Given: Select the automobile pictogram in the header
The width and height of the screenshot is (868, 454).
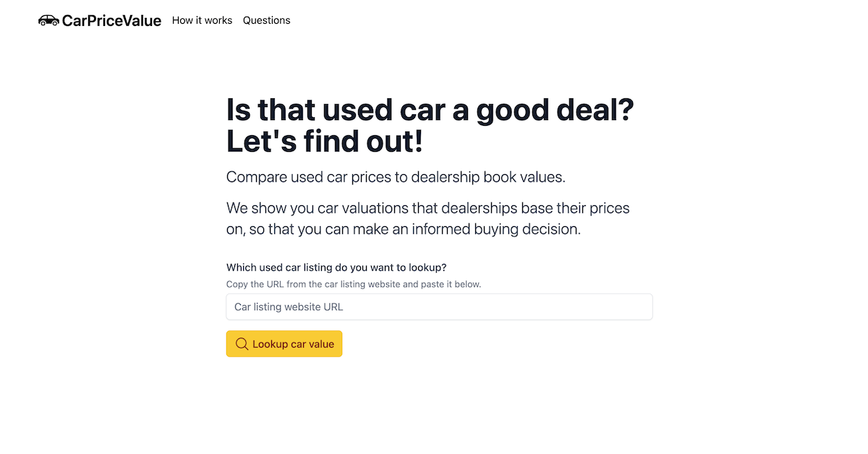Looking at the screenshot, I should pos(48,20).
